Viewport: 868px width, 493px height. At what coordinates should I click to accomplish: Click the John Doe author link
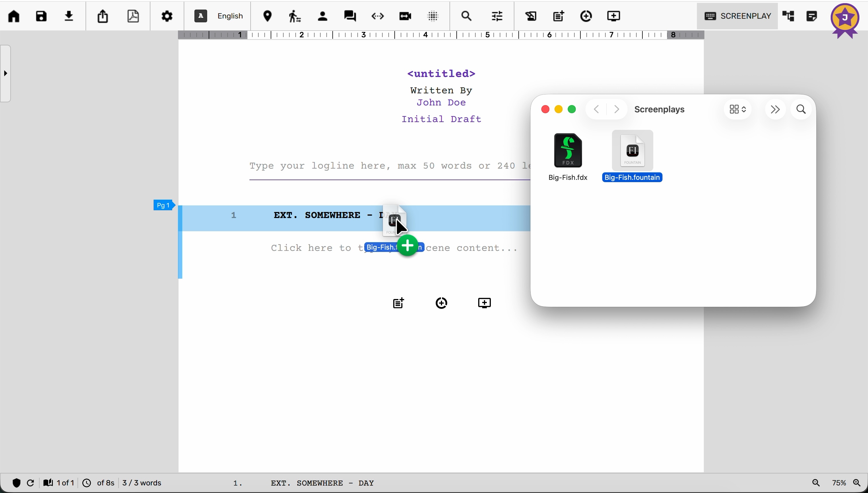pyautogui.click(x=441, y=103)
